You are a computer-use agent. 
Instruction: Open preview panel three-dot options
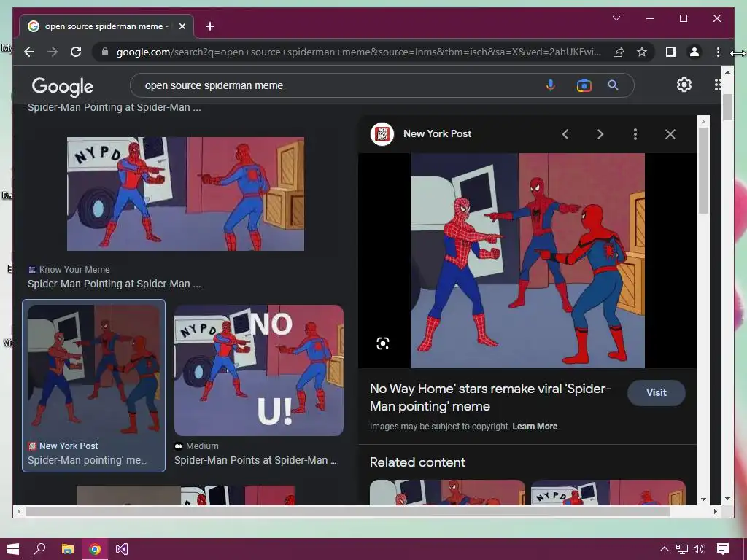coord(635,134)
